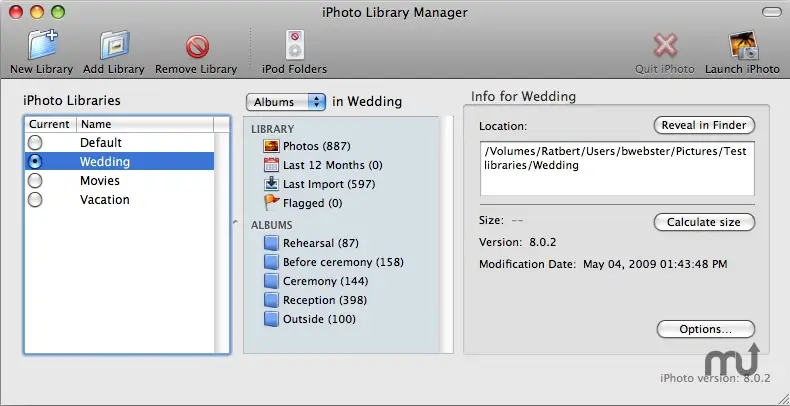Image resolution: width=790 pixels, height=406 pixels.
Task: Select the Before ceremony (158) album text
Action: point(343,262)
